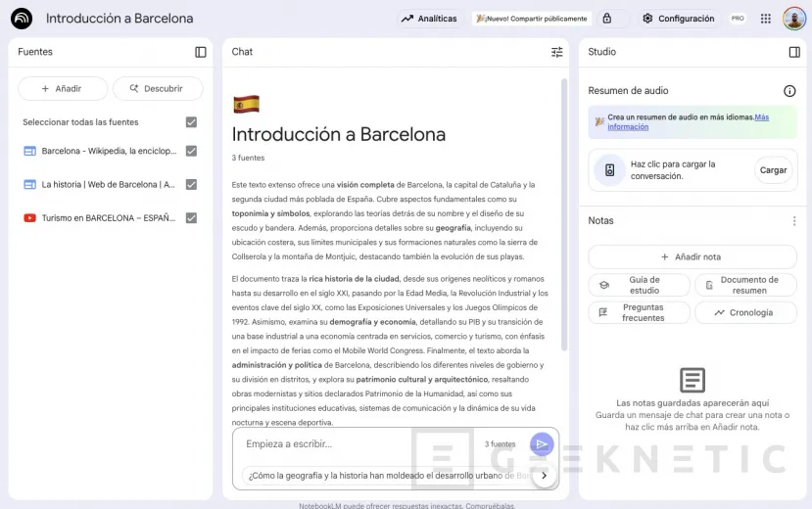Viewport: 812px width, 509px height.
Task: Click the Resumen de audio info icon
Action: 789,91
